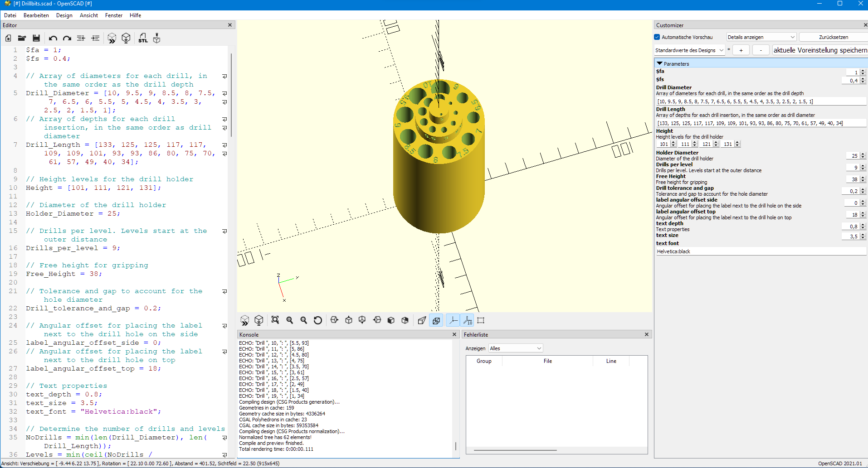Toggle the Automatische Vorschau checkbox
868x468 pixels.
pos(657,37)
